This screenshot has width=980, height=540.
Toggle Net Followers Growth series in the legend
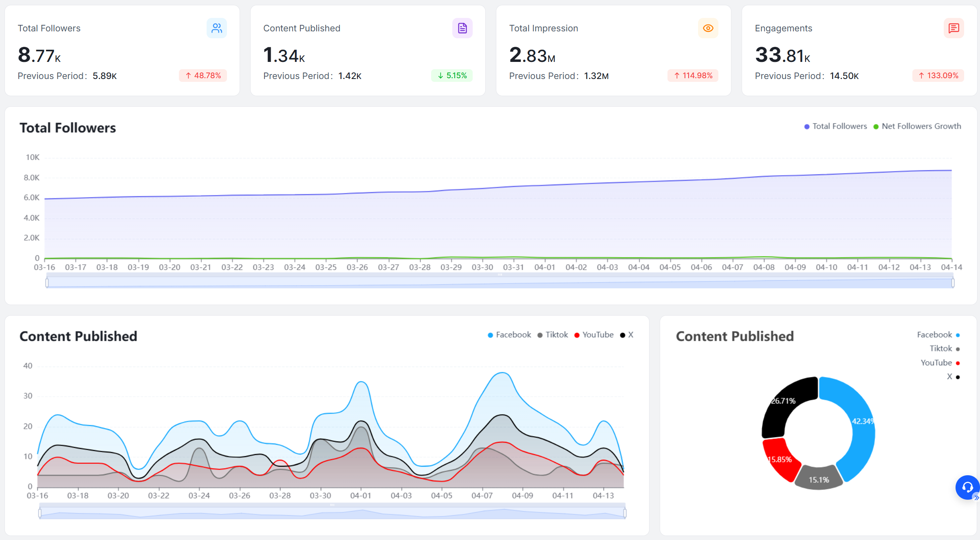(917, 126)
